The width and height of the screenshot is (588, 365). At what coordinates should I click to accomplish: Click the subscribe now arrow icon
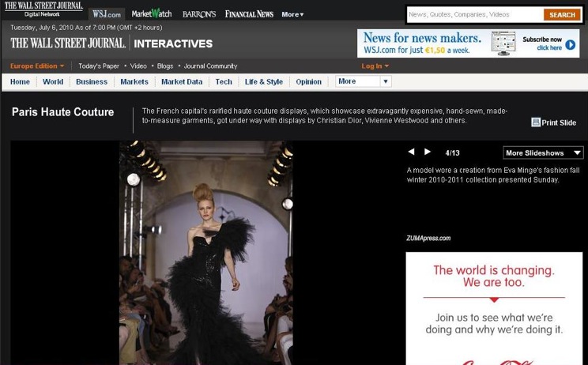(x=571, y=45)
